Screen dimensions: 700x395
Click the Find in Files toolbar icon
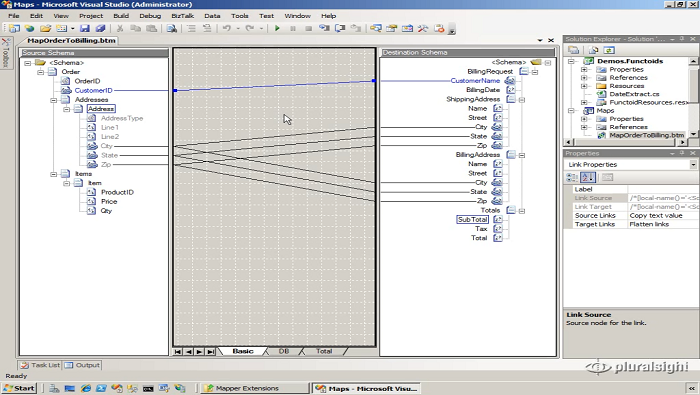point(171,29)
